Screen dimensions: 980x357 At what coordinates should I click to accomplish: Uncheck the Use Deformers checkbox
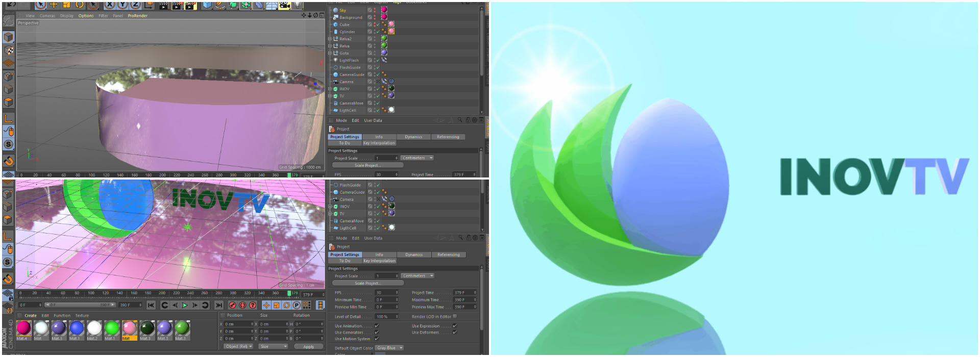coord(455,333)
